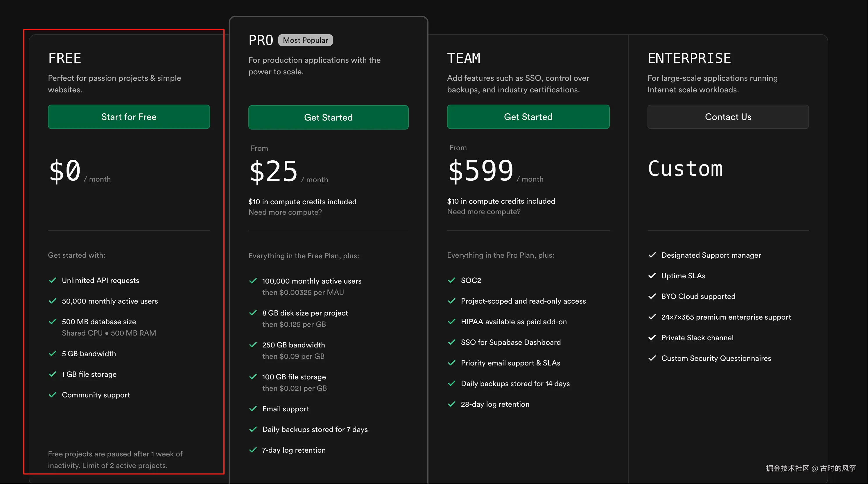Click the Contact Us button
The image size is (868, 484).
point(728,116)
